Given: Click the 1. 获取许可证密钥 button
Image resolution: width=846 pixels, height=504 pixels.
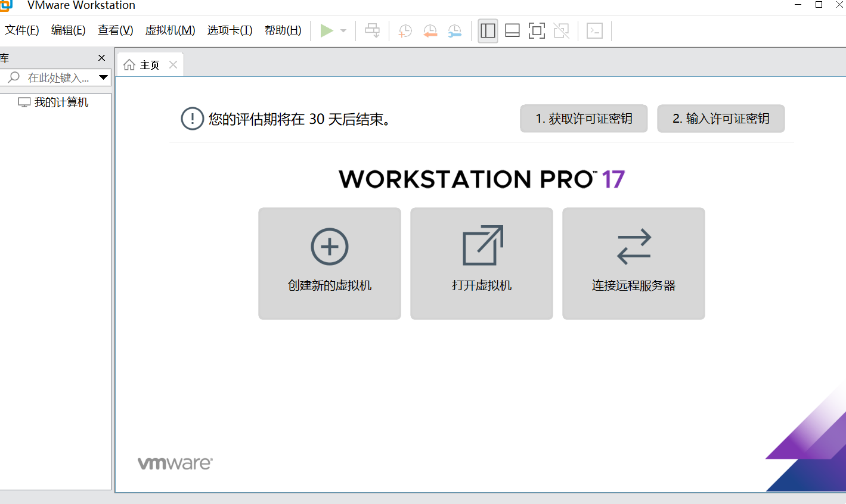Looking at the screenshot, I should click(584, 119).
